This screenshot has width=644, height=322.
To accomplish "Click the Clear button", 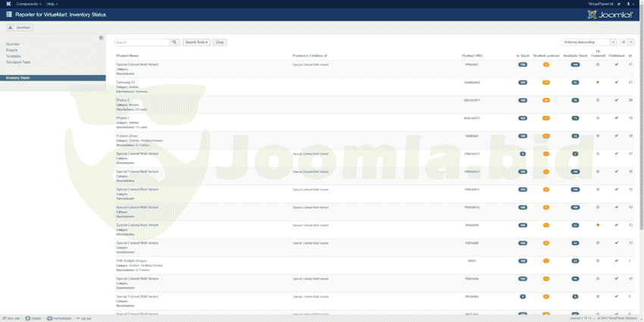I will (220, 42).
